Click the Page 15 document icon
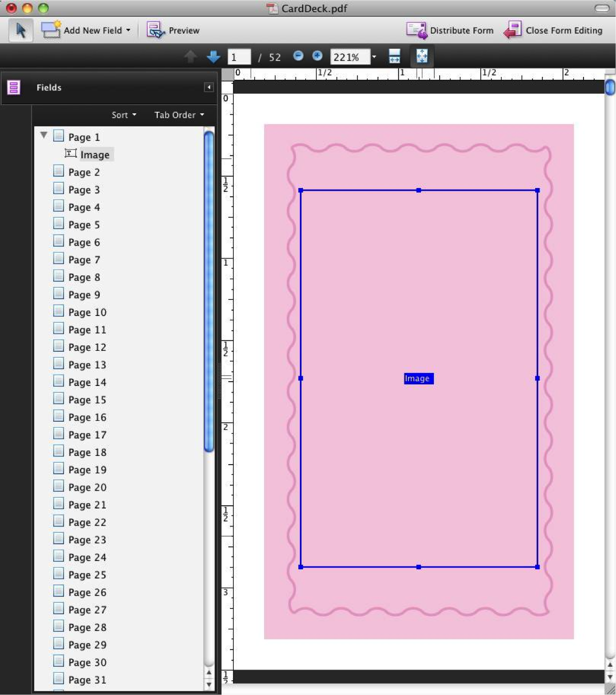The width and height of the screenshot is (616, 695). 59,399
